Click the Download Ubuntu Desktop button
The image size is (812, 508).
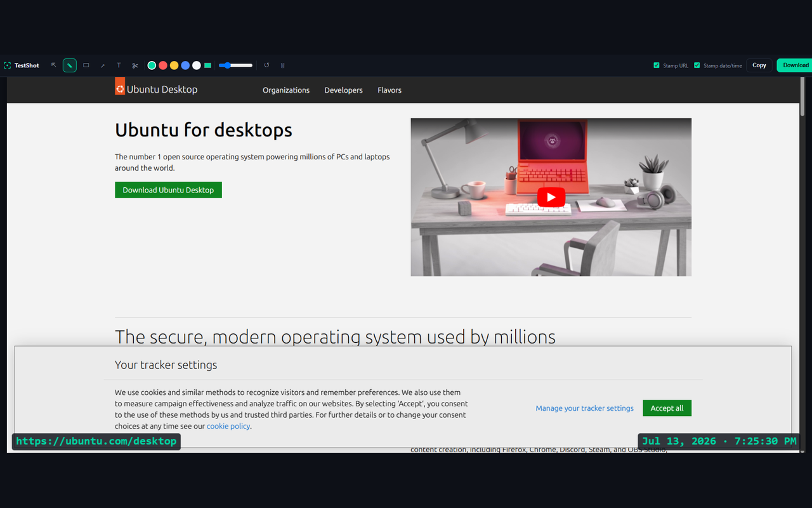[168, 190]
